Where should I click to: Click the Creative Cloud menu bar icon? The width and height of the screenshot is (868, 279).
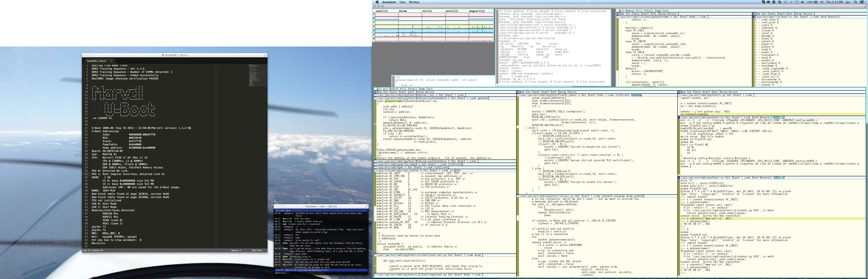(x=768, y=2)
